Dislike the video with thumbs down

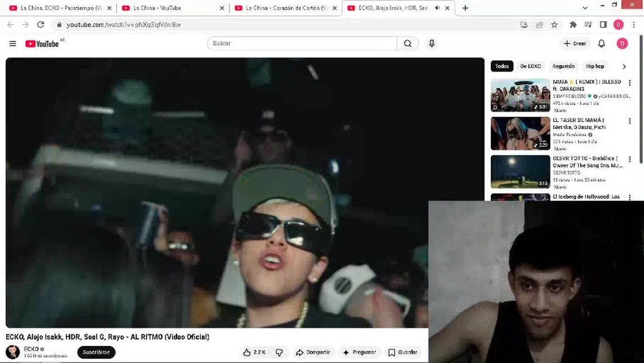[x=279, y=352]
